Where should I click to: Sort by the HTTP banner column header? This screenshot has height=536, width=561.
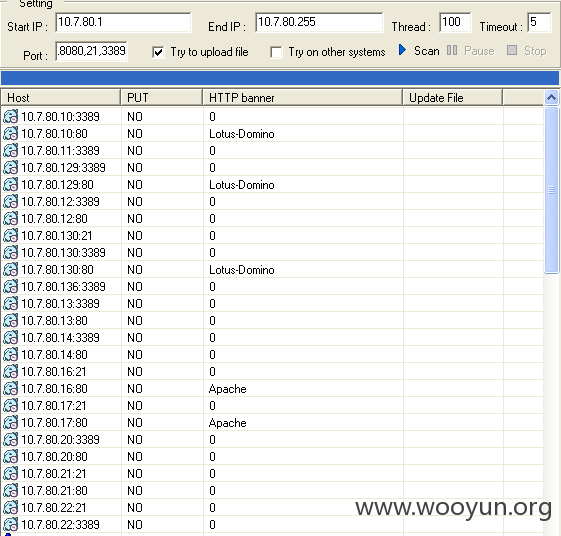click(302, 98)
